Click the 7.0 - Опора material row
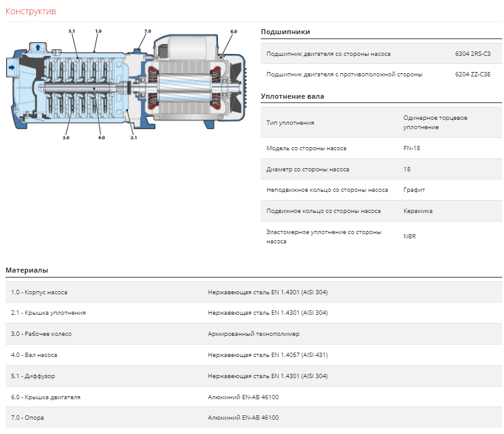504x434 pixels. 254,418
